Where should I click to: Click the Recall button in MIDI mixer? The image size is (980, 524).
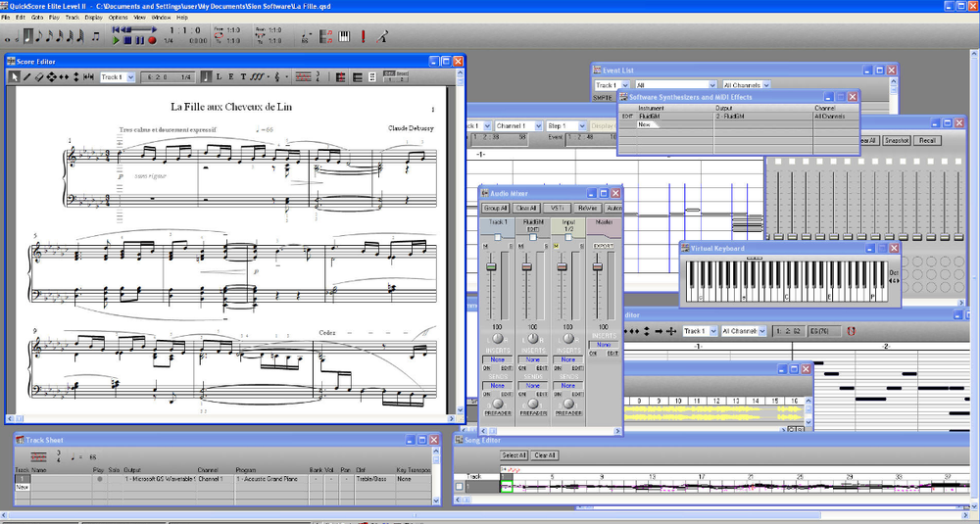pos(927,140)
